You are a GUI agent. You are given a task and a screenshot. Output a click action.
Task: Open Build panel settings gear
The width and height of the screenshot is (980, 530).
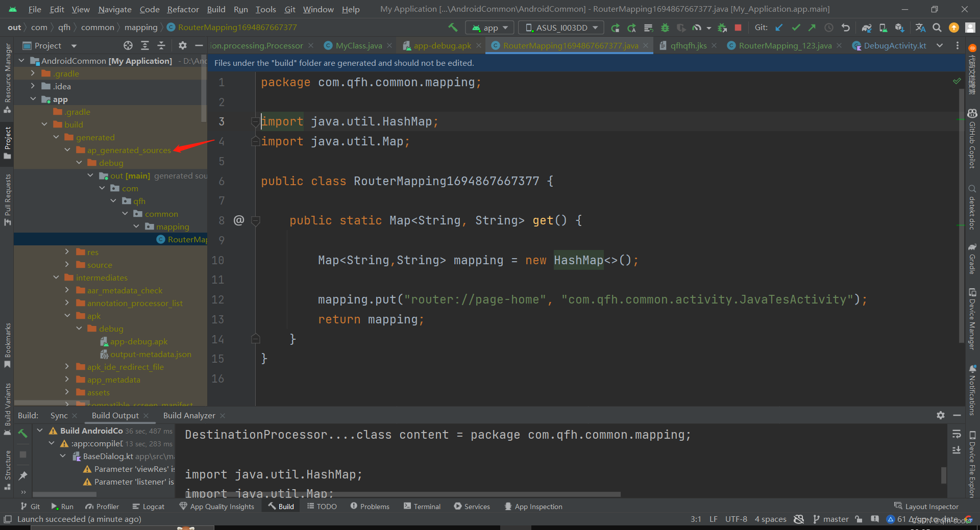pos(941,415)
